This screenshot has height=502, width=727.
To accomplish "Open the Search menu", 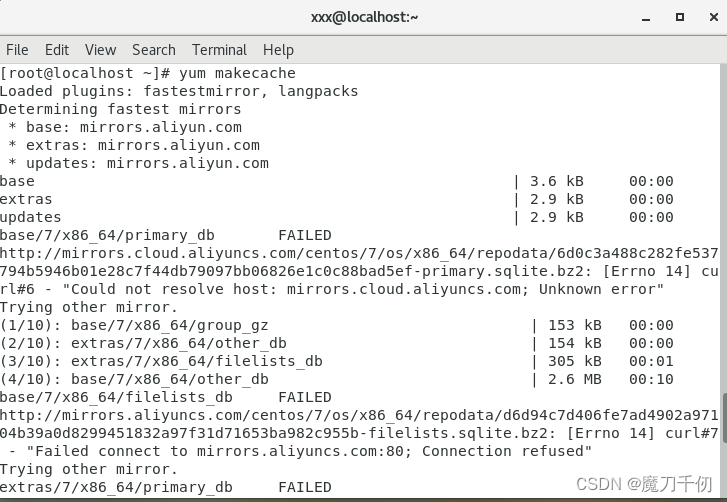I will pyautogui.click(x=153, y=50).
